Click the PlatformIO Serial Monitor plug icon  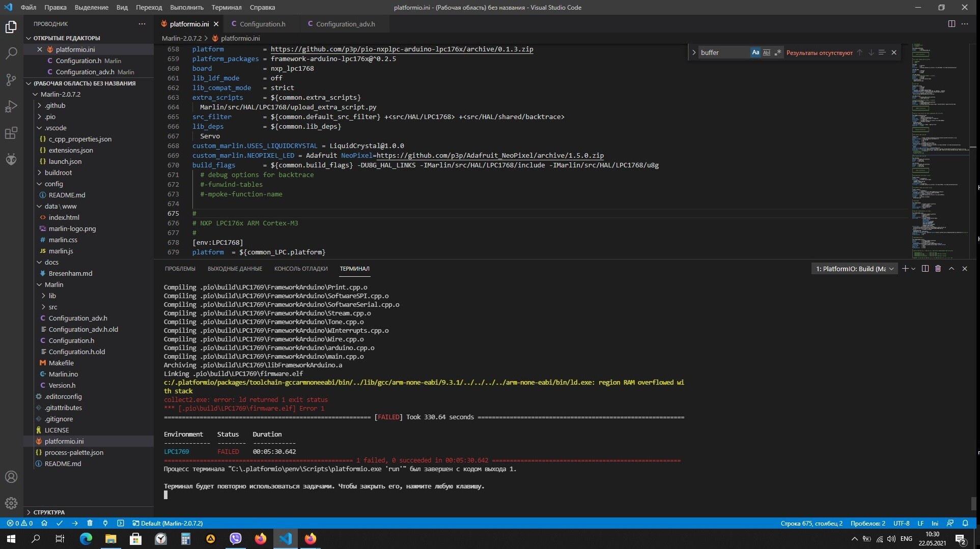(105, 523)
